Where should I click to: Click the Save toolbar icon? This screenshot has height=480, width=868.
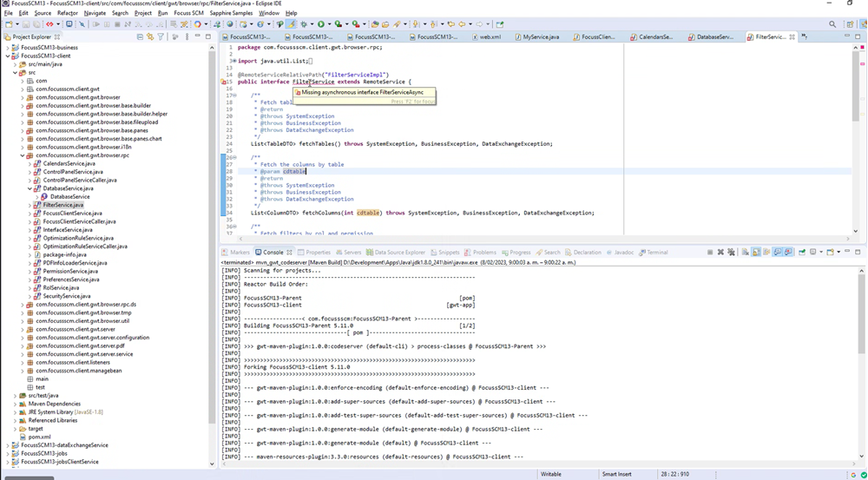(26, 24)
